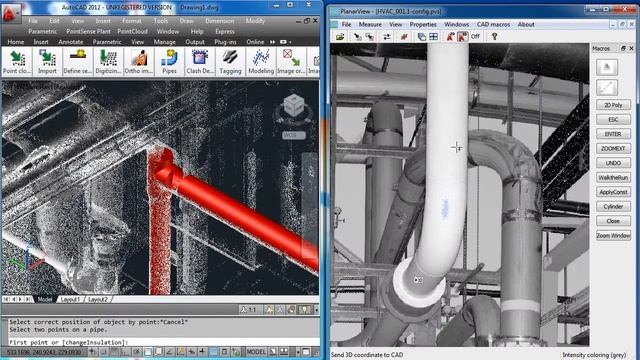Click the cascade windows icon in PlanarView
The height and width of the screenshot is (360, 640).
(421, 37)
